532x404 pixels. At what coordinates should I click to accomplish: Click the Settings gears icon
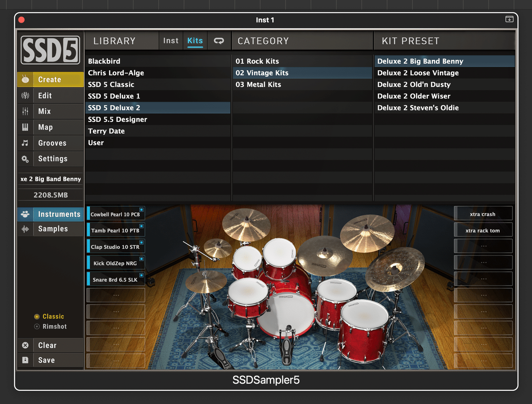[25, 159]
